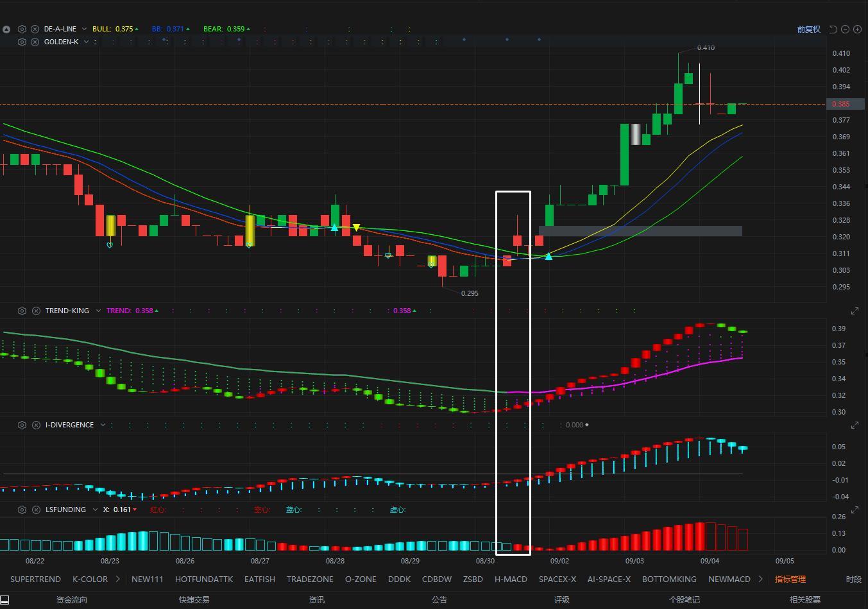Zoom out chart with the minus icon
Screen dimensions: 868x609
845,29
